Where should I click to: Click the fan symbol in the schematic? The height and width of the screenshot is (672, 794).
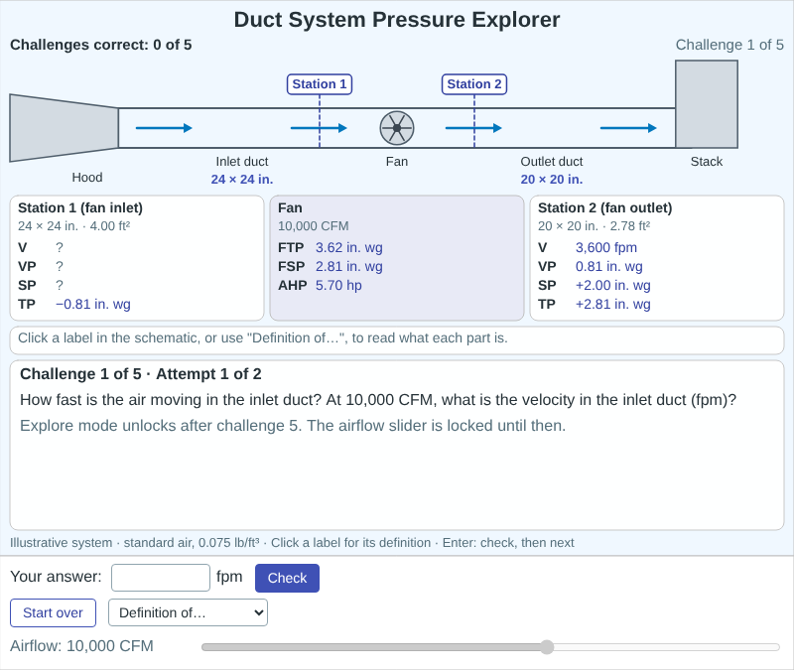397,128
